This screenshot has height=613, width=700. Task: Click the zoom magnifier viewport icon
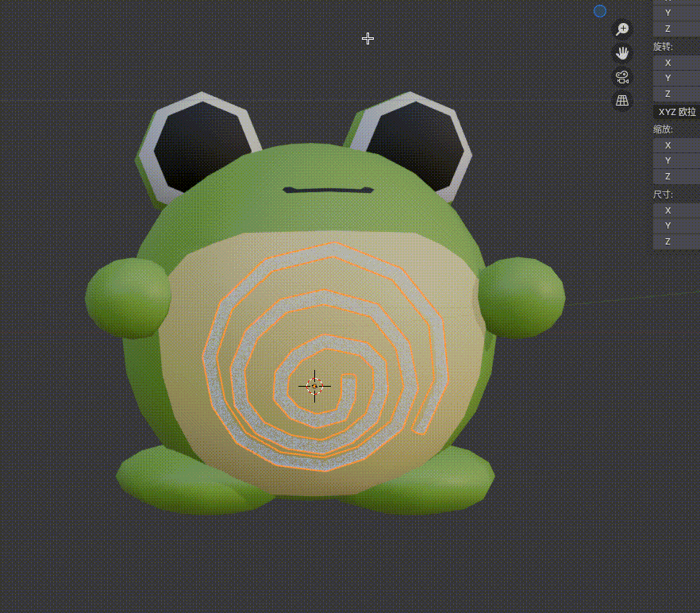622,29
